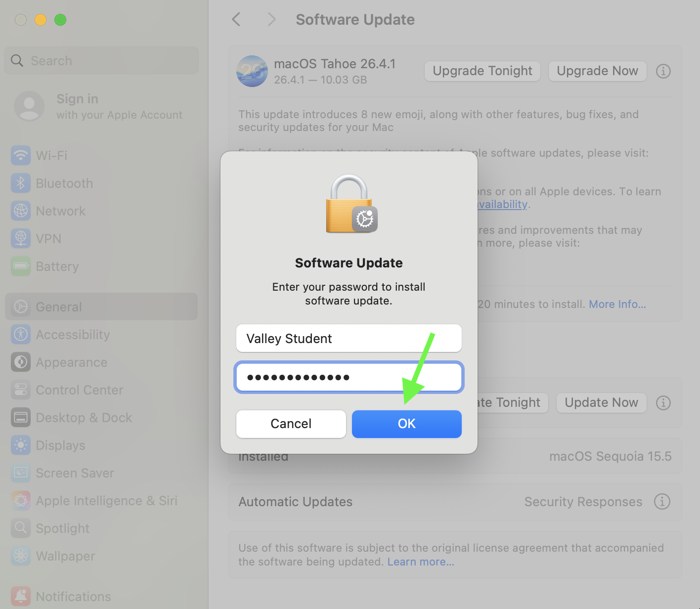The image size is (700, 609).
Task: Click the Update Now button
Action: point(601,403)
